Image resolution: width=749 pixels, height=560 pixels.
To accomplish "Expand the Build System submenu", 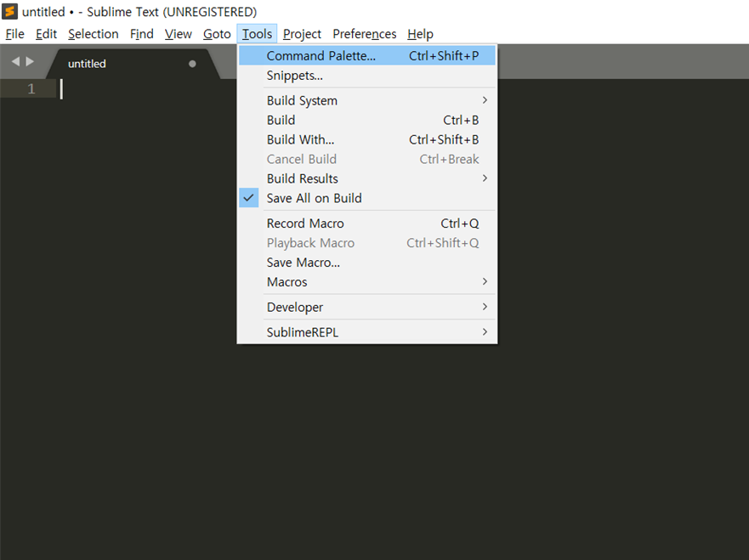I will coord(367,100).
